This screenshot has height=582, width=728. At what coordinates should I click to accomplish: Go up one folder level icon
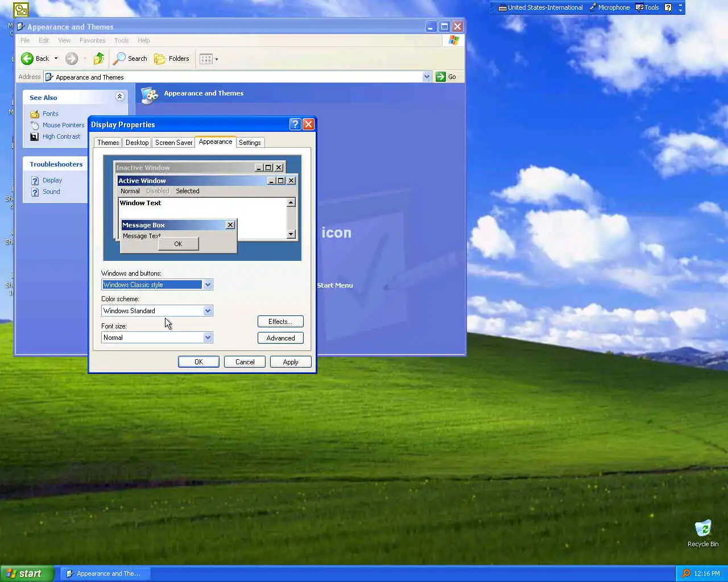point(99,59)
